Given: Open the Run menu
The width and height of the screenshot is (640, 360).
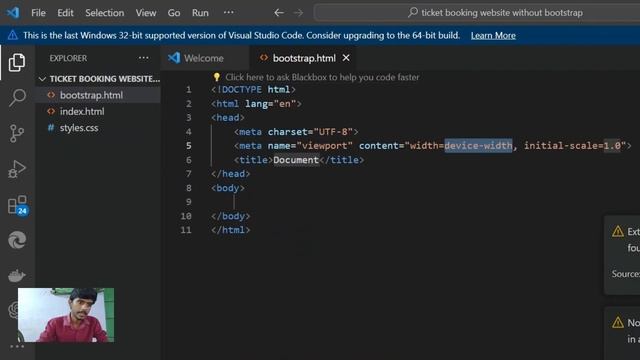Looking at the screenshot, I should coord(200,13).
